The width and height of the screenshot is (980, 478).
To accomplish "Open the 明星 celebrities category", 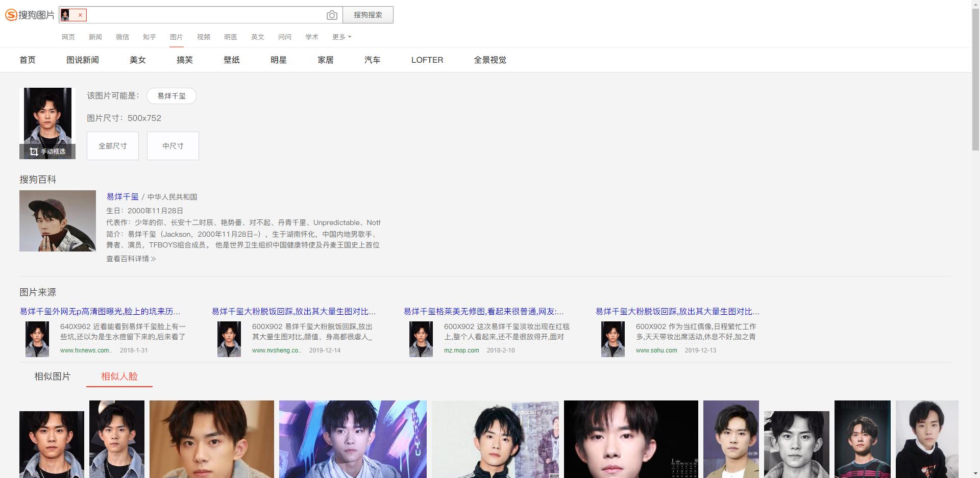I will (x=278, y=60).
